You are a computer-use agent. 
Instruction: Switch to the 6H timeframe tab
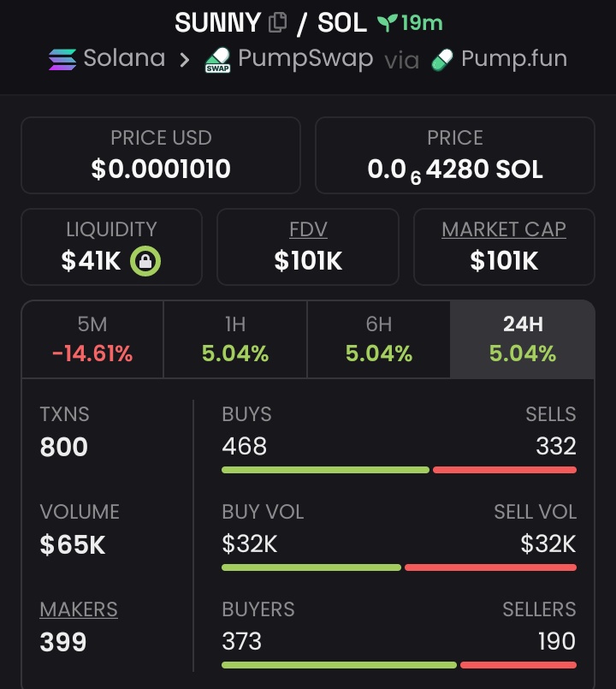click(378, 339)
